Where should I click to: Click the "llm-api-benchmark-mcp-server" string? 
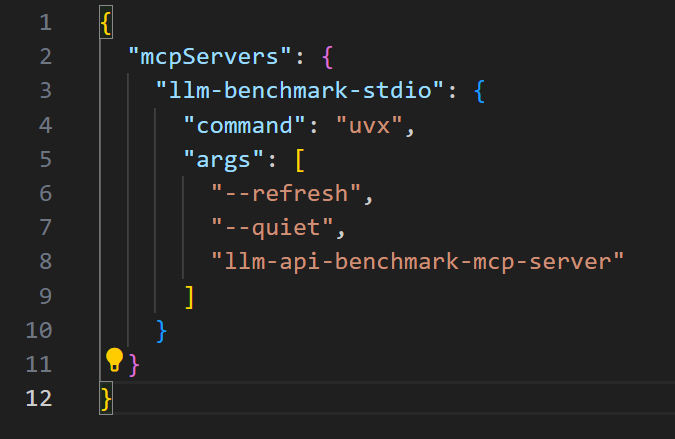[417, 261]
